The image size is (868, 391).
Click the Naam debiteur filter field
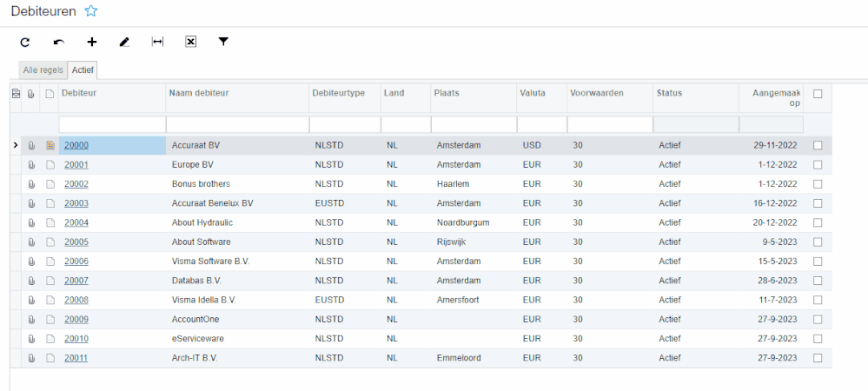pyautogui.click(x=235, y=125)
